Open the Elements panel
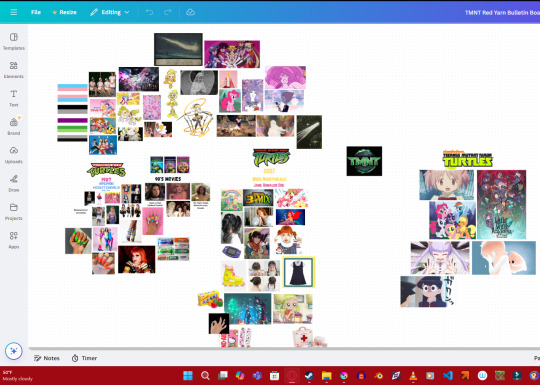Image resolution: width=540 pixels, height=385 pixels. (x=14, y=70)
